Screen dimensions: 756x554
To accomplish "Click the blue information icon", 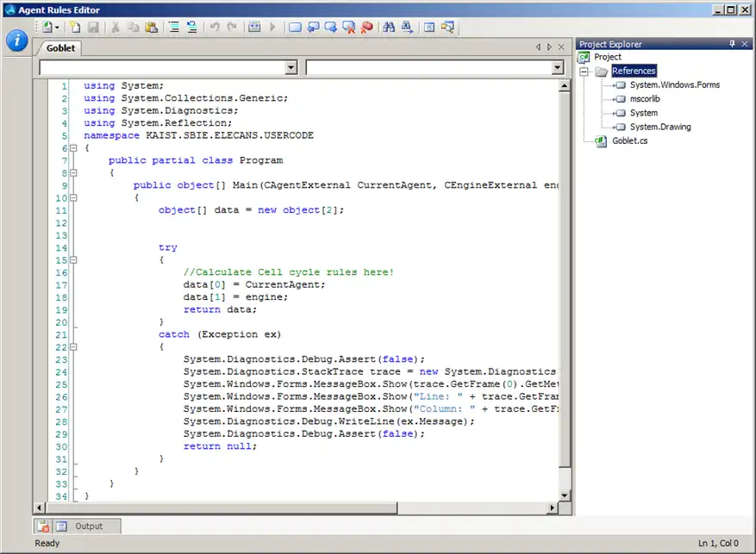I will (17, 40).
